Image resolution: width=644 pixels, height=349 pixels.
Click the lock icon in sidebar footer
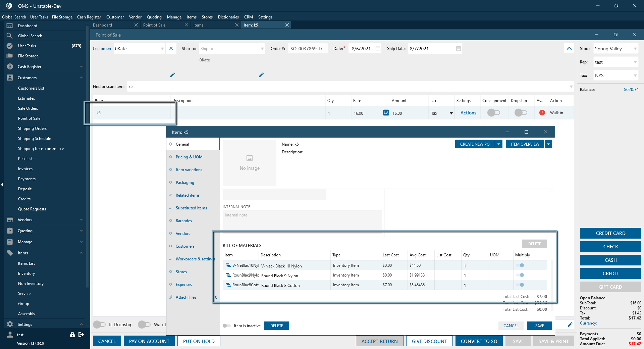72,335
